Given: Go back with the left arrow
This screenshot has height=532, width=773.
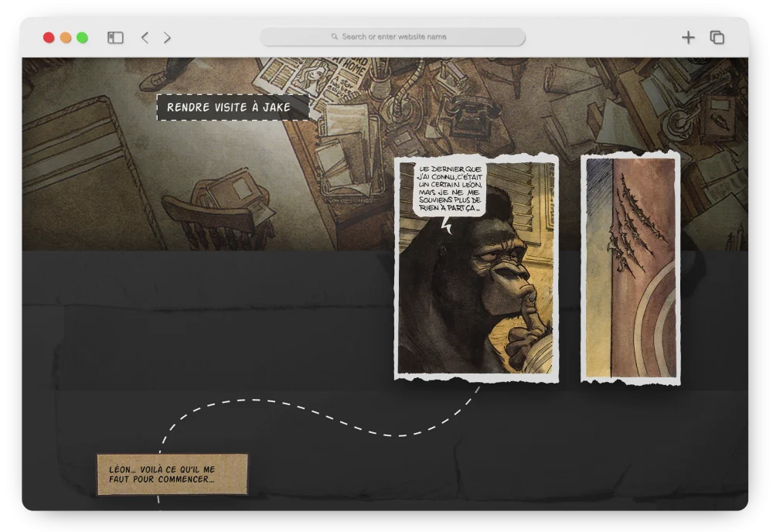Looking at the screenshot, I should (x=145, y=37).
